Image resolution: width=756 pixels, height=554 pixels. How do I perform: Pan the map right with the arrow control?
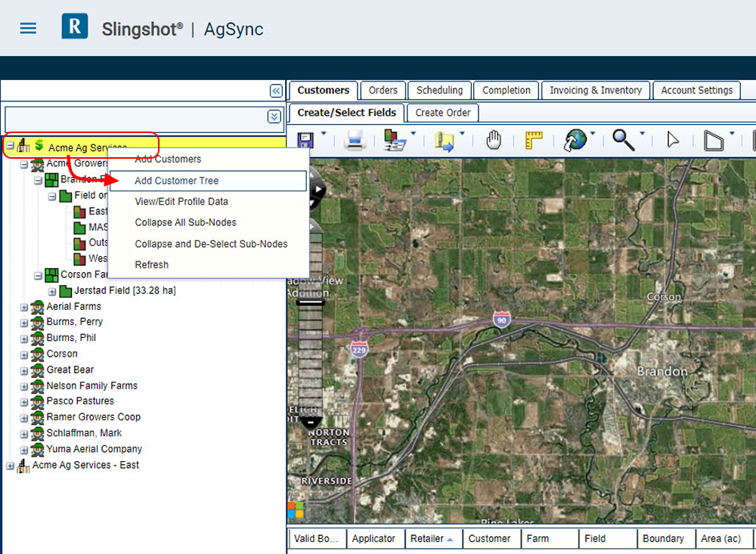coord(318,190)
